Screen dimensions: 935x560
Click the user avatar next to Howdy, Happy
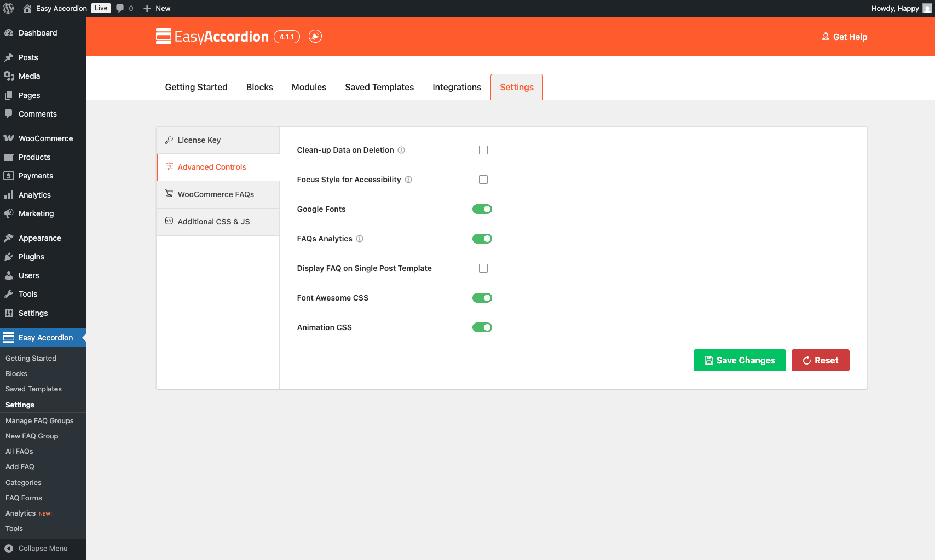point(927,8)
